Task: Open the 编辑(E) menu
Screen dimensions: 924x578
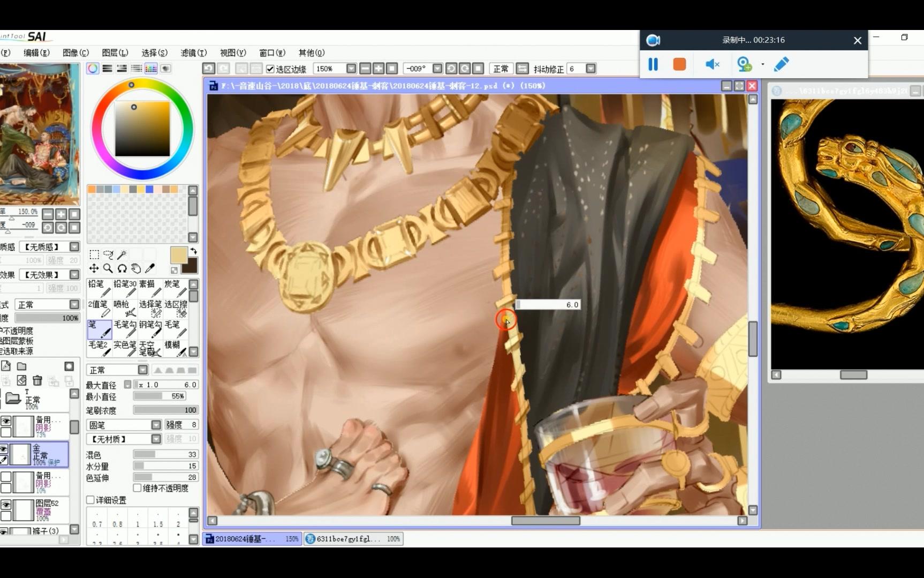Action: tap(36, 52)
